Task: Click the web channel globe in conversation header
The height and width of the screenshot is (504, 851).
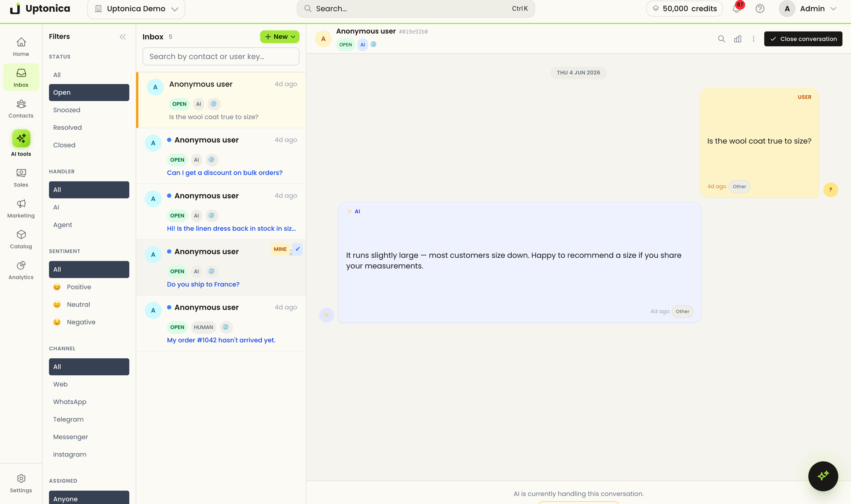Action: coord(373,44)
